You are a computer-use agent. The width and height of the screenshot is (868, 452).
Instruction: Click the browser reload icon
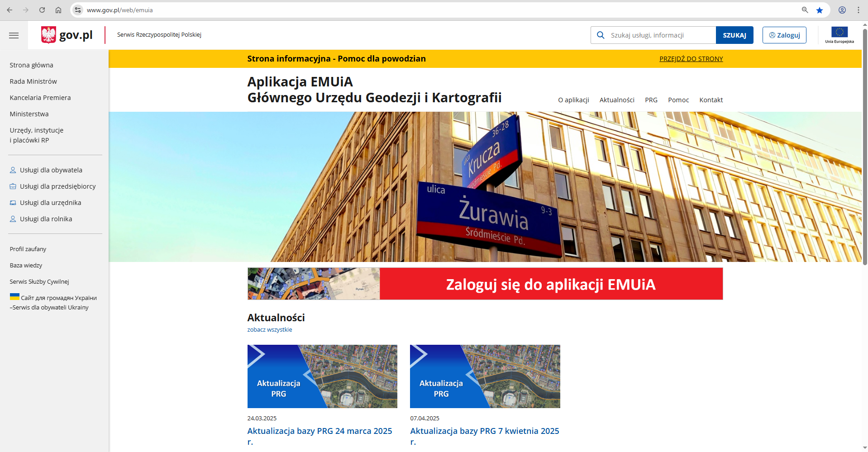(42, 10)
